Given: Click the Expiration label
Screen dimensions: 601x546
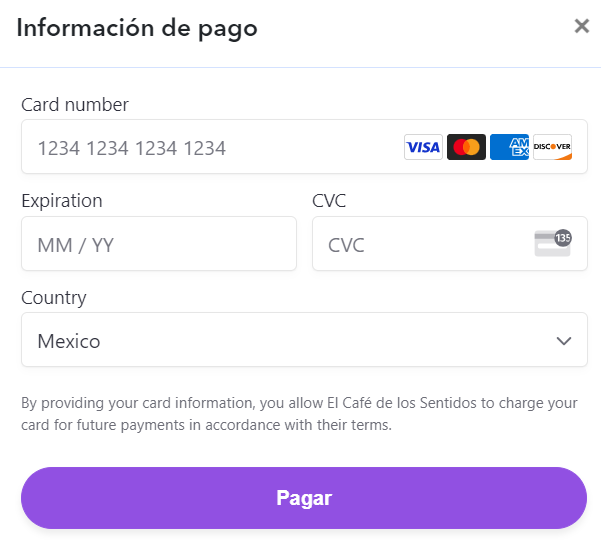Looking at the screenshot, I should [62, 201].
